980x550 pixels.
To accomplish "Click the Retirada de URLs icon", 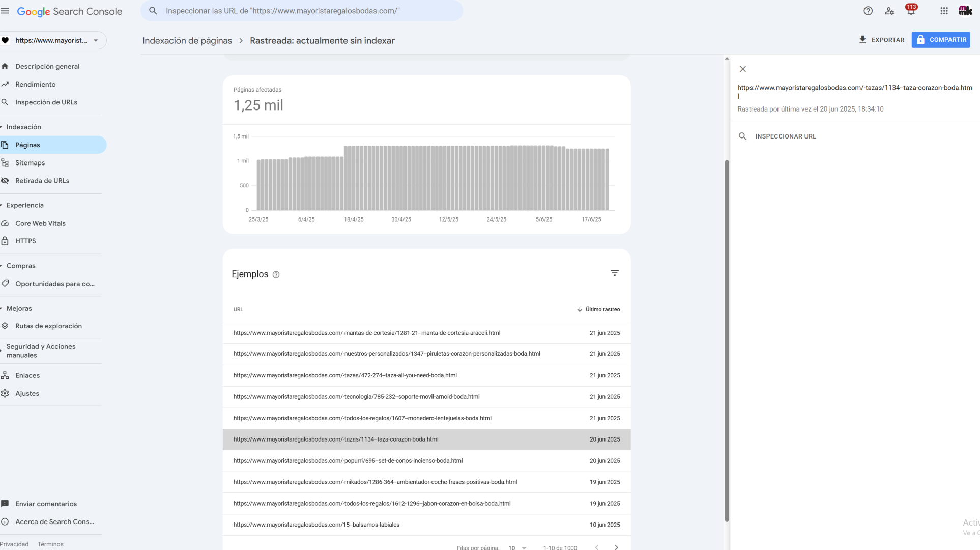I will pyautogui.click(x=5, y=181).
